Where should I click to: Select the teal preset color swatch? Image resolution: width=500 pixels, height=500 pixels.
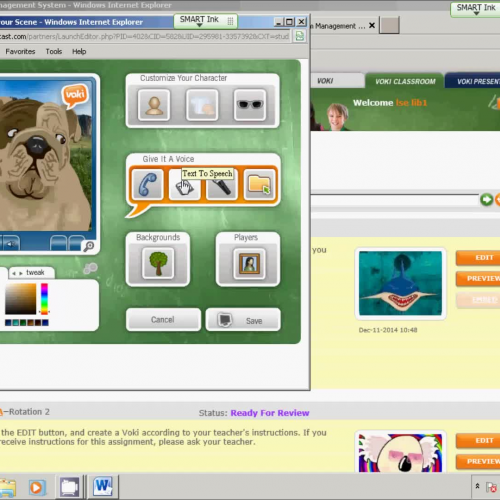click(x=15, y=323)
